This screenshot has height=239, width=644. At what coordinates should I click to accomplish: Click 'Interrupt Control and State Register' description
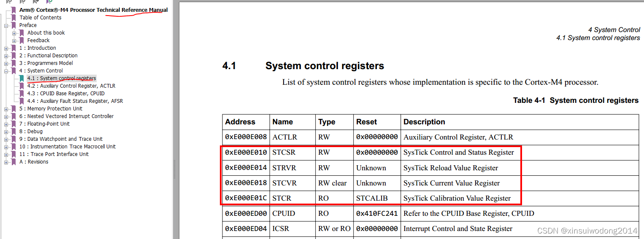point(458,228)
